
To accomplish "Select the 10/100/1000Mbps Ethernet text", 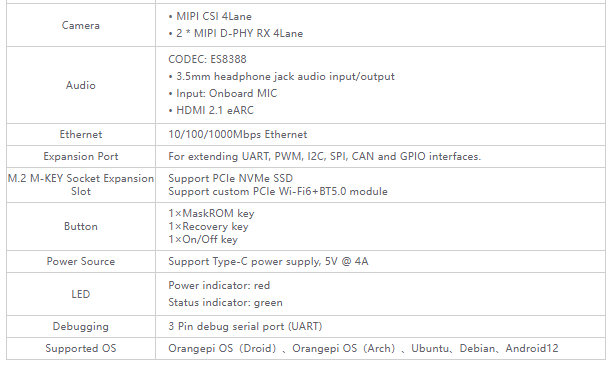I will (x=238, y=134).
